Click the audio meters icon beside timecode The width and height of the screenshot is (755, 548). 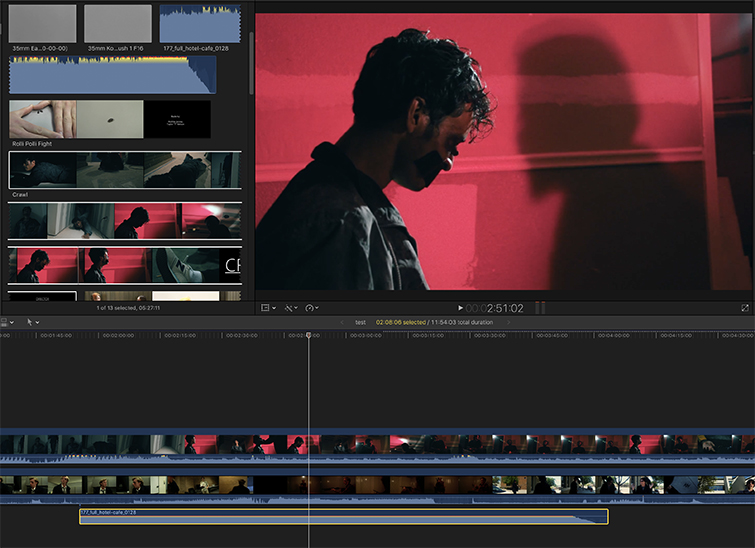pos(539,308)
